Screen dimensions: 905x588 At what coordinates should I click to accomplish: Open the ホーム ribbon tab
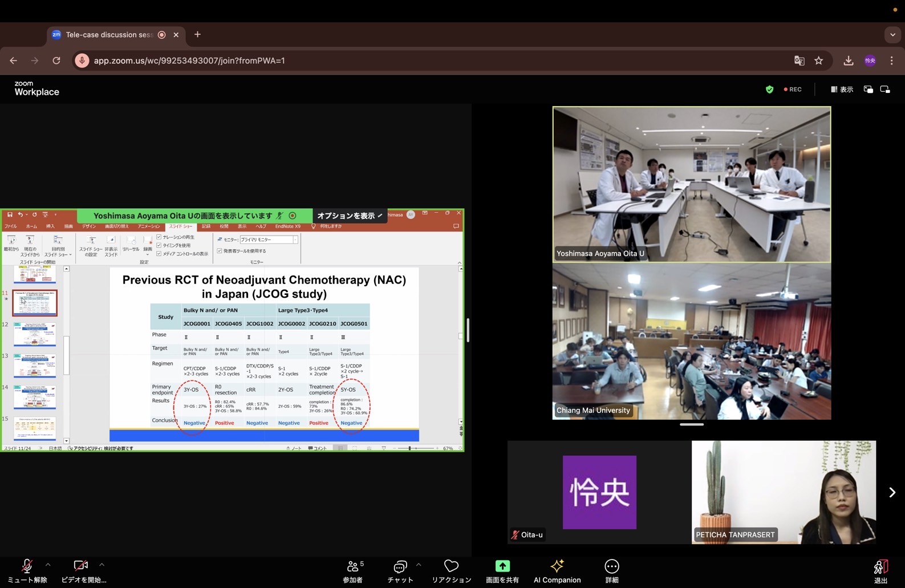click(x=31, y=226)
